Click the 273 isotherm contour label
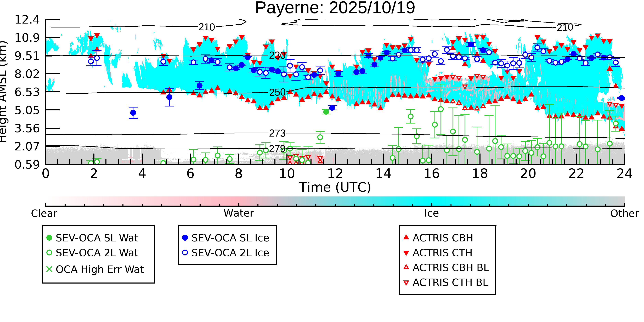 tap(277, 133)
